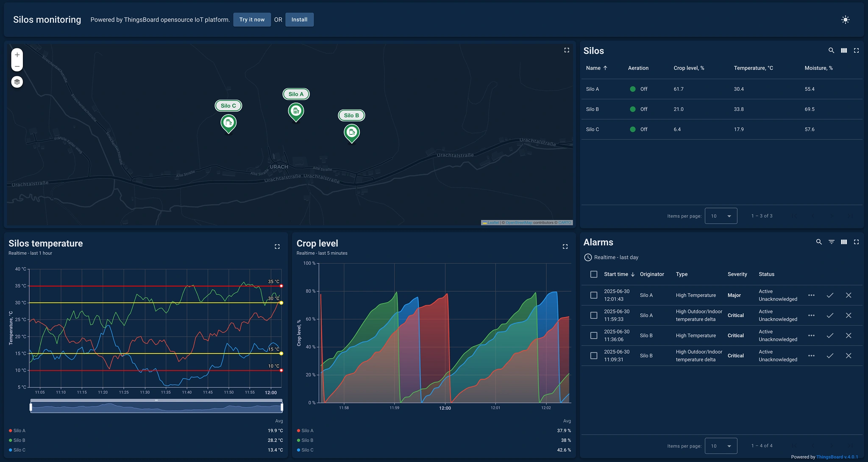Click the map layers icon
This screenshot has height=462, width=868.
(x=17, y=81)
